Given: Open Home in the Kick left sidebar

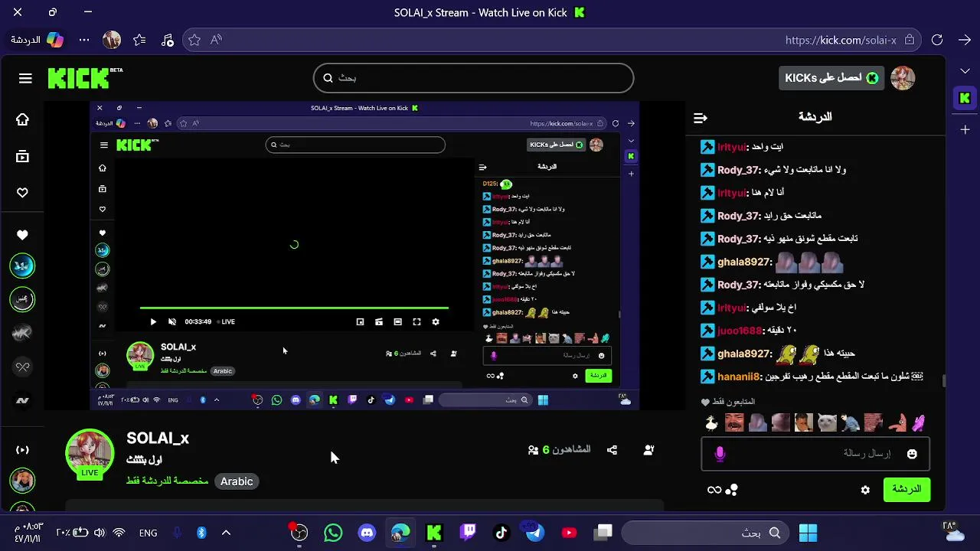Looking at the screenshot, I should [x=22, y=119].
